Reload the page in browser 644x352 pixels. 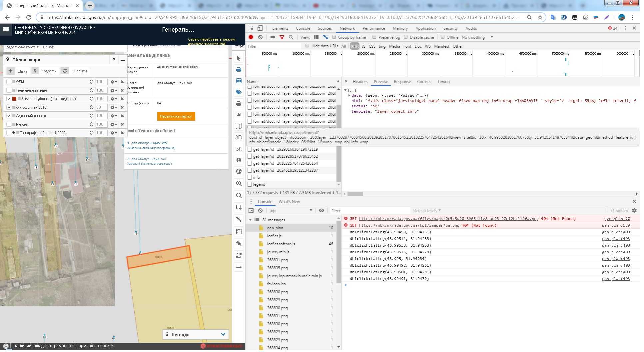(x=29, y=17)
